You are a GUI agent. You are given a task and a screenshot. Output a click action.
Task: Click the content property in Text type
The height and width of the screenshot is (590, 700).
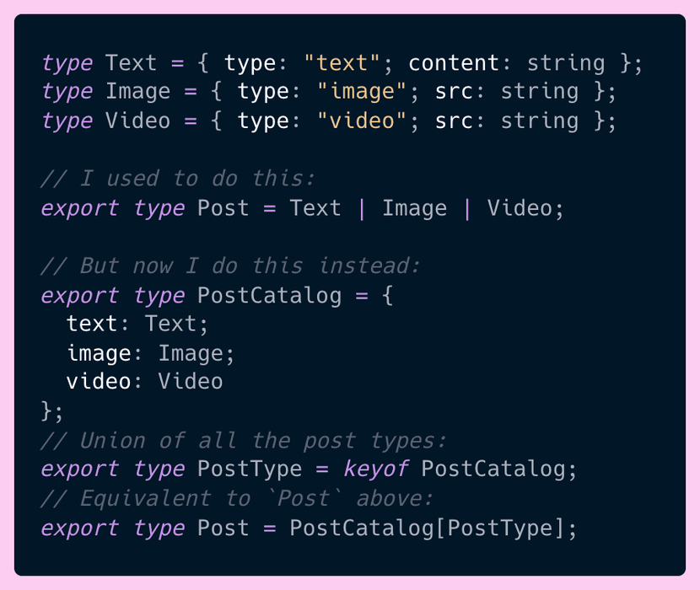(453, 63)
